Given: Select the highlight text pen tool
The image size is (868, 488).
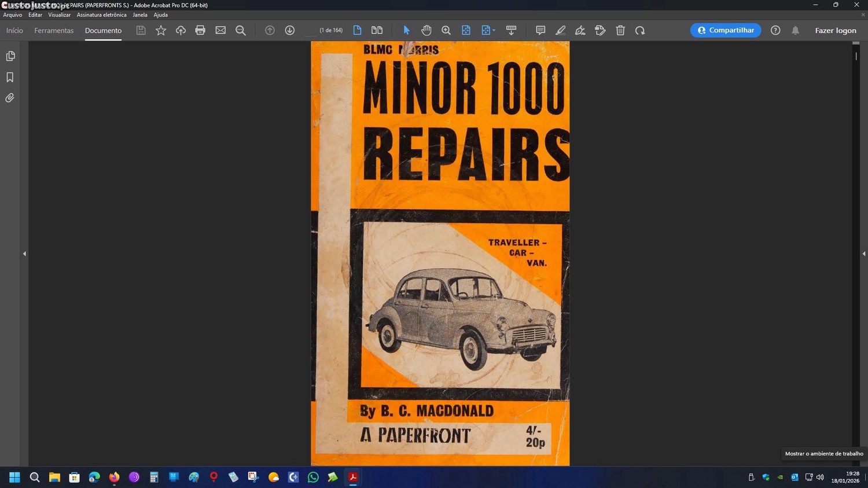Looking at the screenshot, I should tap(560, 31).
